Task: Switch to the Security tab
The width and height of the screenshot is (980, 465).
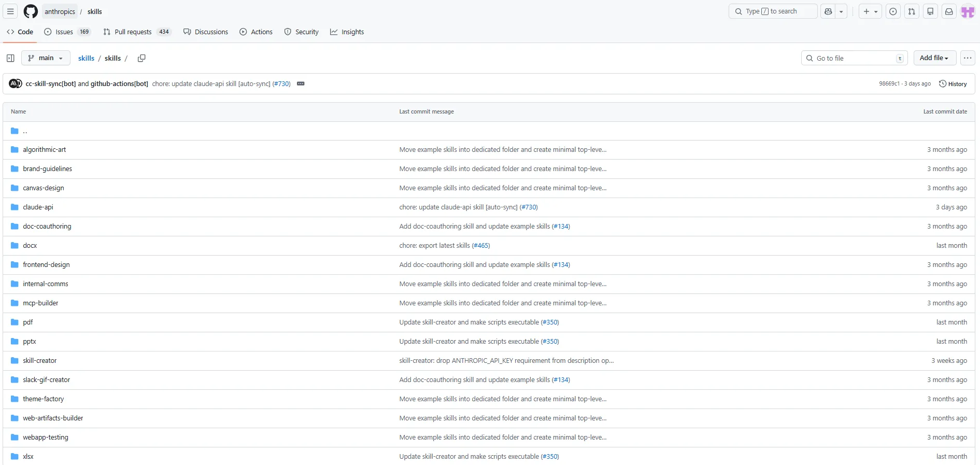Action: click(x=301, y=32)
